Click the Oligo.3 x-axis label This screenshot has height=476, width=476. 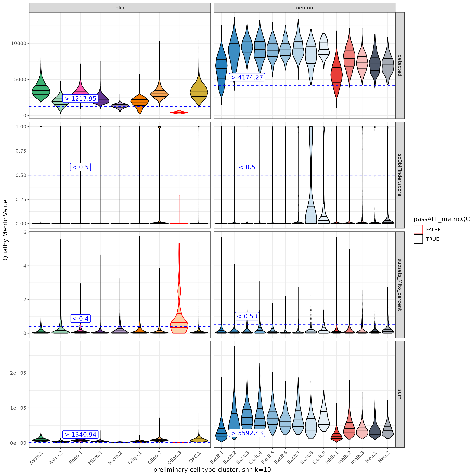[174, 457]
